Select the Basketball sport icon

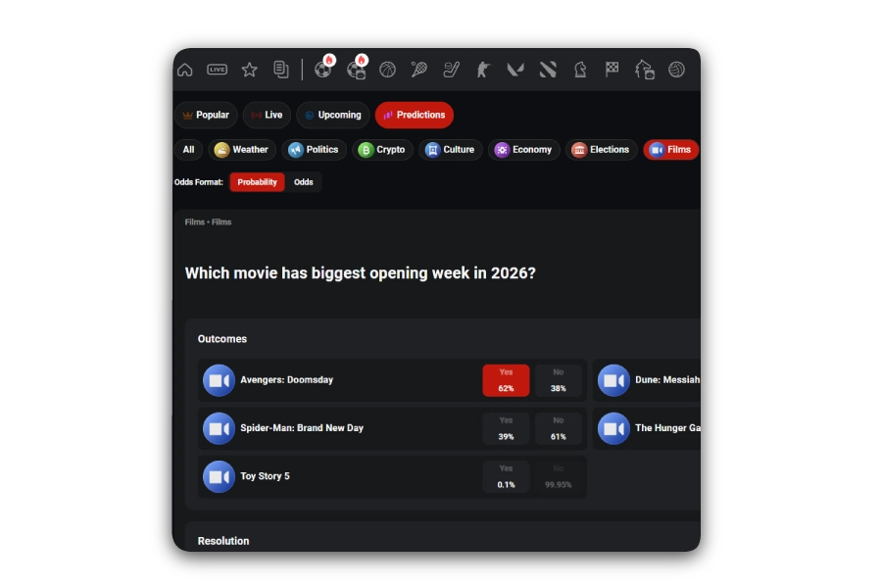(387, 70)
